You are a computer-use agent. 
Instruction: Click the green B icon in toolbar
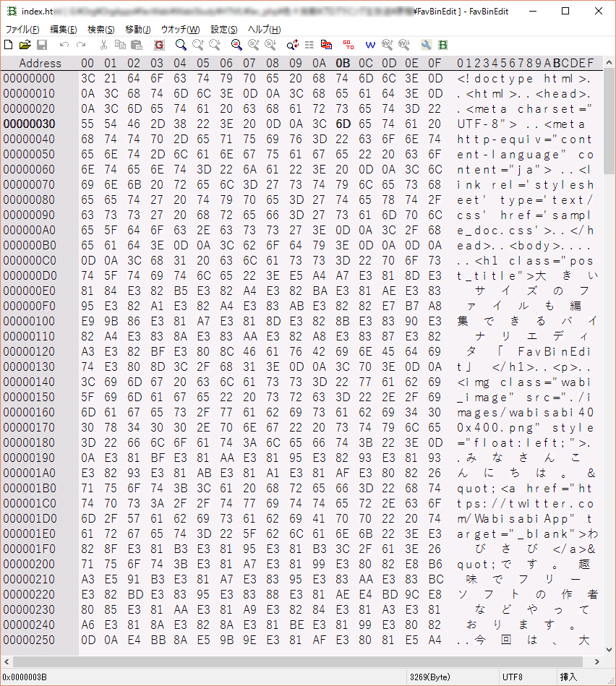point(442,45)
